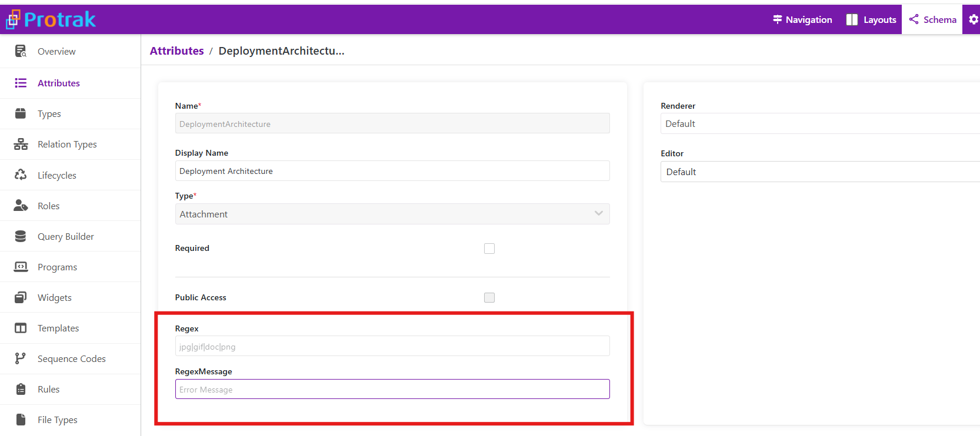Go back via Attributes breadcrumb link

point(176,51)
